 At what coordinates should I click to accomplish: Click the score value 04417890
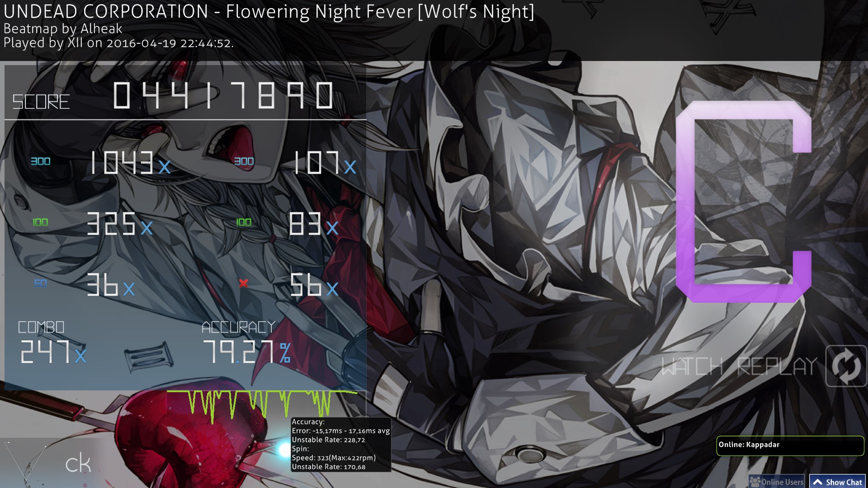click(223, 95)
